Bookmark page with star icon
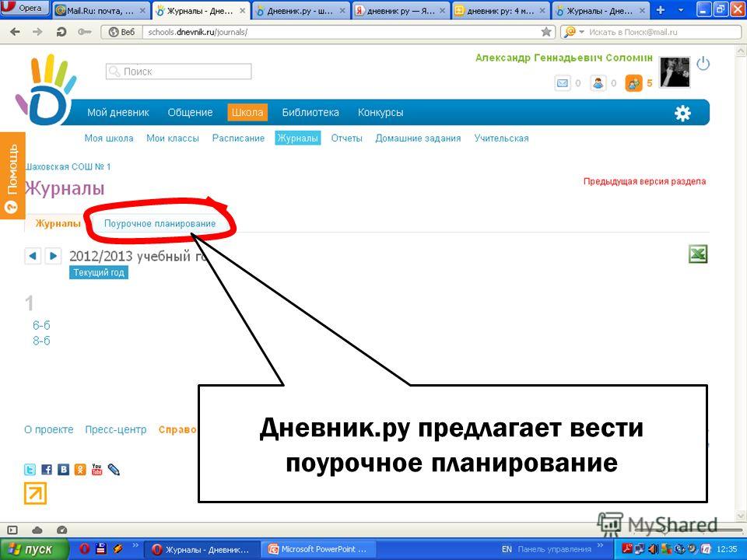Viewport: 747px width, 560px height. click(x=546, y=32)
